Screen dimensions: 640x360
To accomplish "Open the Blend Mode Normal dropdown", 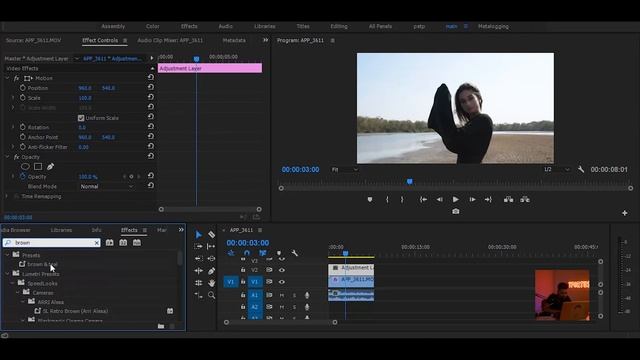I will [107, 187].
